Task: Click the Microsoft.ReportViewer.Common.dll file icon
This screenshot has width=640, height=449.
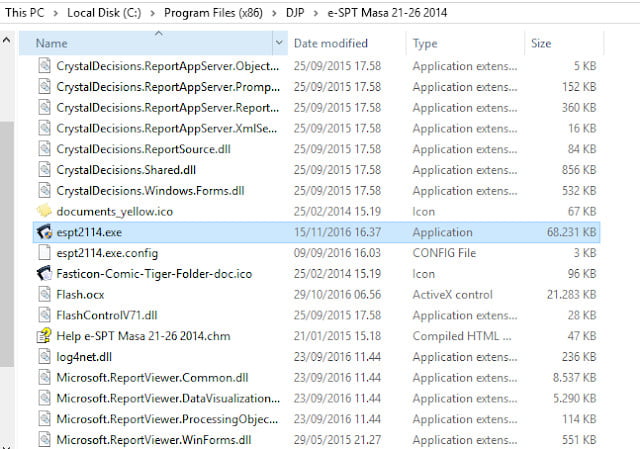Action: tap(44, 378)
